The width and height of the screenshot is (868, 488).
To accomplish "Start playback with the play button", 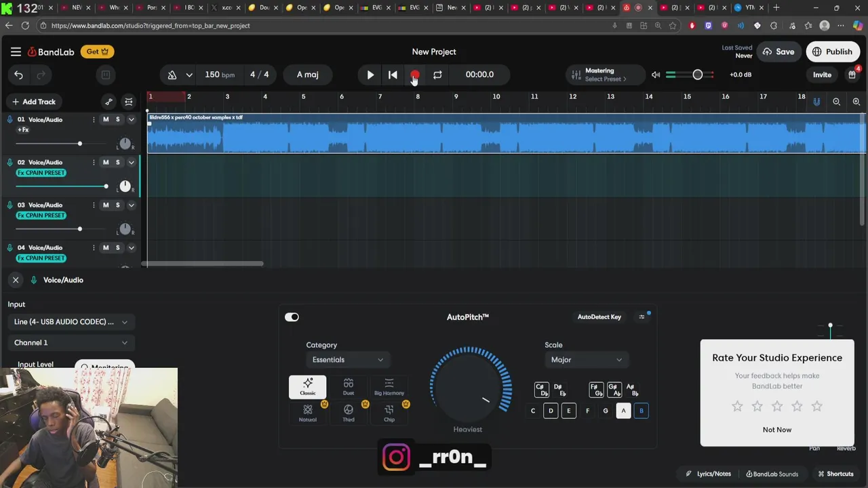I will click(370, 75).
